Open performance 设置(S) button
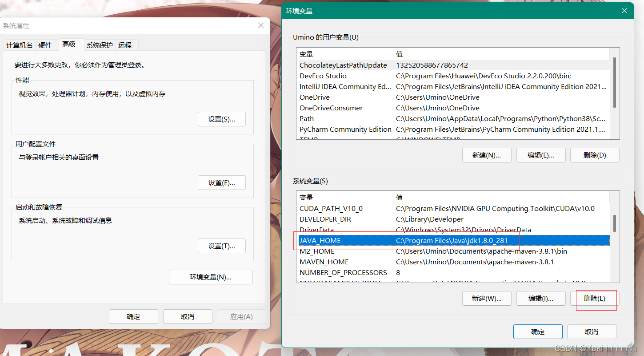Viewport: 644px width, 356px height. pos(221,119)
